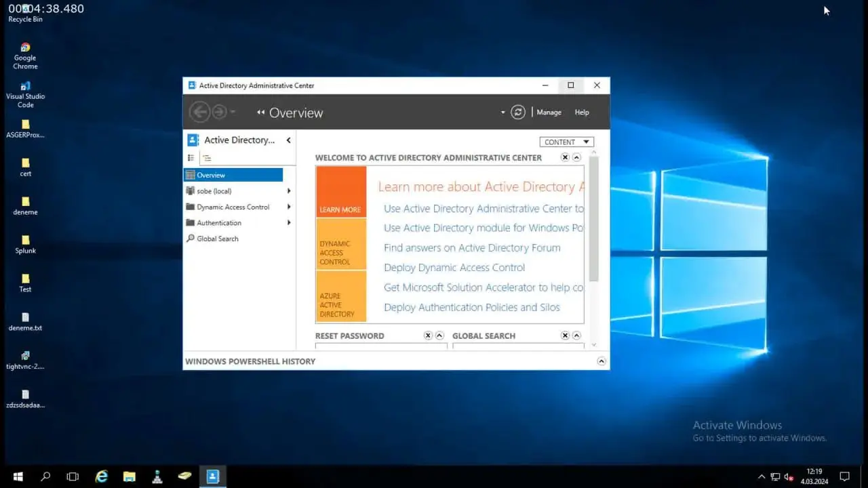The image size is (868, 488).
Task: Open the Windows Start menu
Action: tap(18, 476)
